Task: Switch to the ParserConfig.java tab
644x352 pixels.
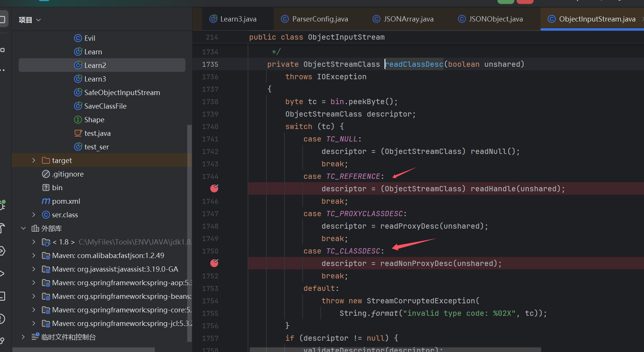Action: 315,19
